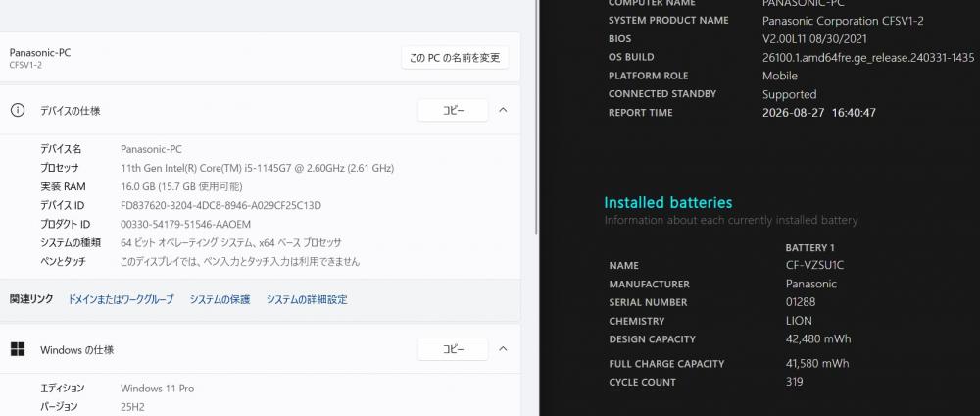980x416 pixels.
Task: Copy device specifications with コピー button
Action: [453, 110]
